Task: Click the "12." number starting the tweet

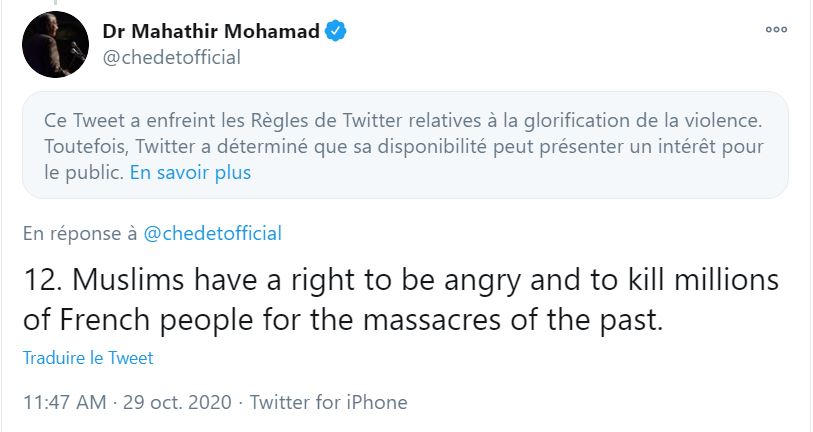Action: (x=43, y=282)
